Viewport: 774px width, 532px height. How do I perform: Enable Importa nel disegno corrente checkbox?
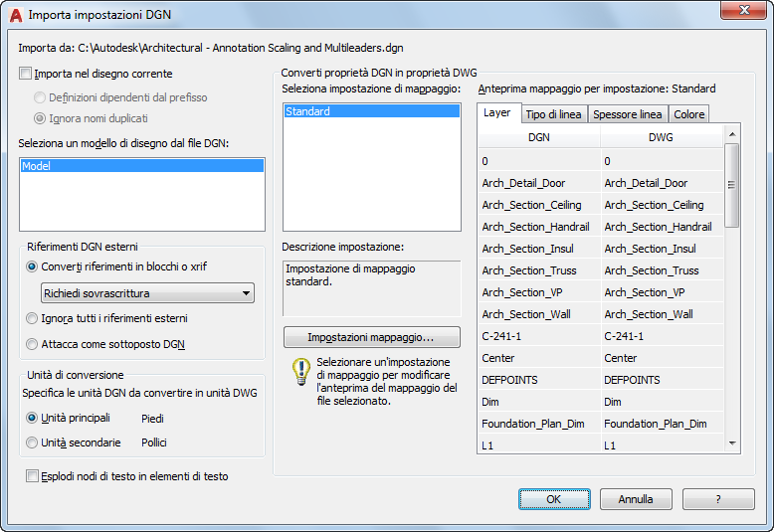(x=26, y=74)
